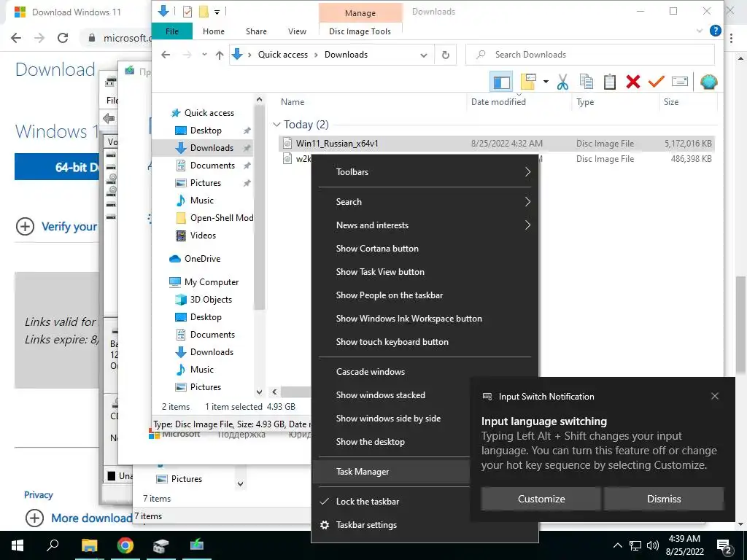Go up one folder level in Explorer
The width and height of the screenshot is (747, 560).
219,55
